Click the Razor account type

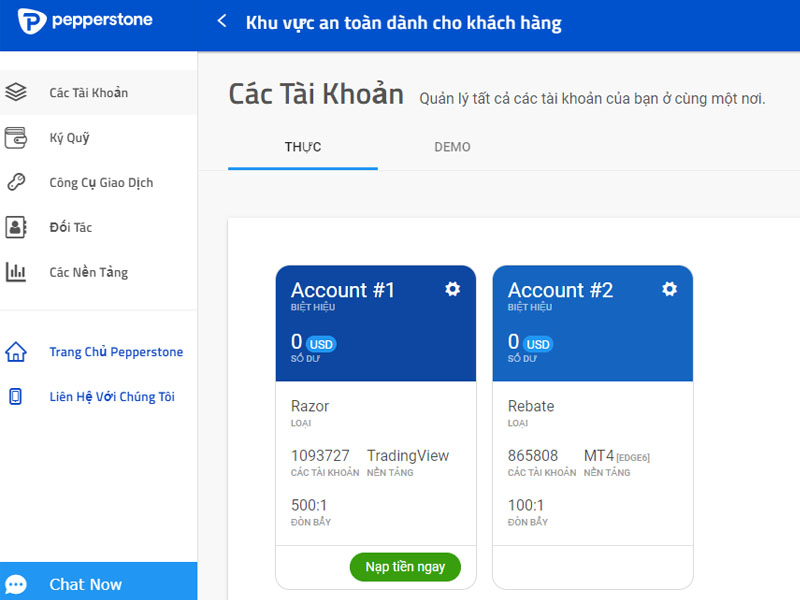click(x=310, y=406)
